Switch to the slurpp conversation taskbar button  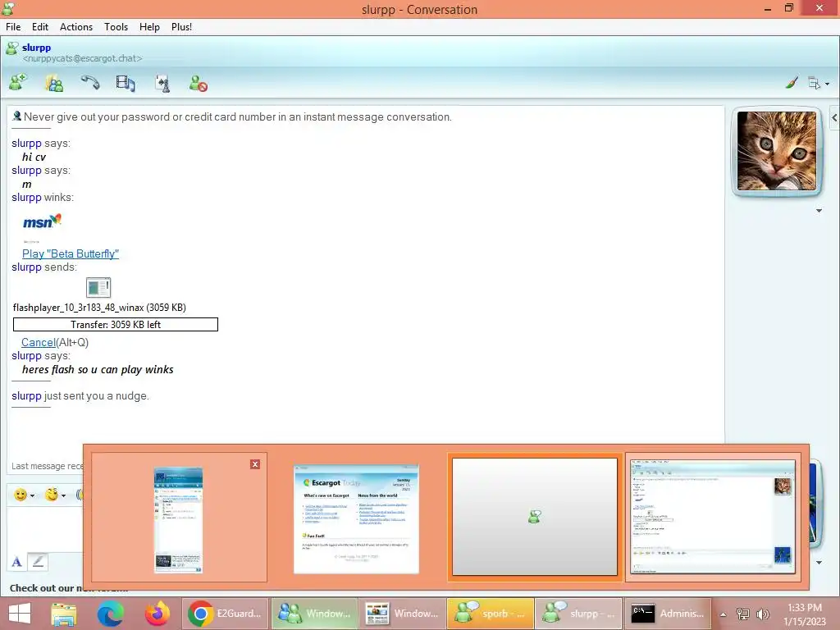pos(578,614)
